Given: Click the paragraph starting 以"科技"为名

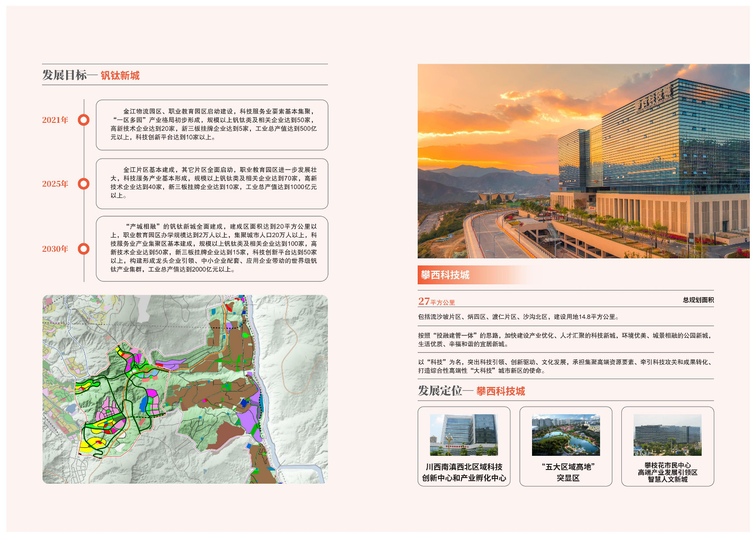Looking at the screenshot, I should click(566, 366).
